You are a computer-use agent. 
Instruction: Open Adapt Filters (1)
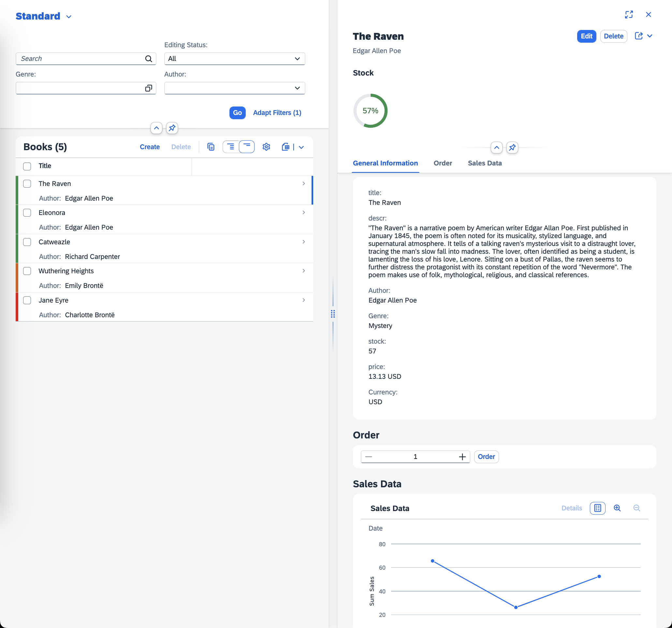coord(277,113)
